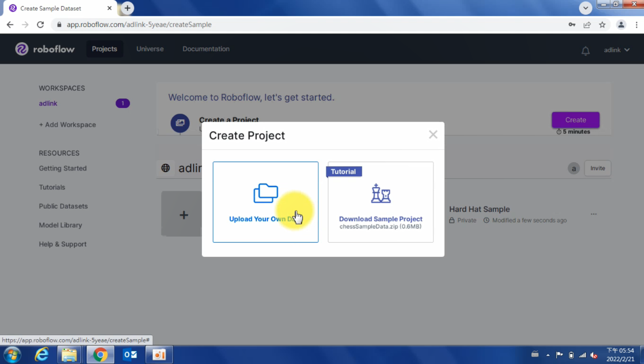644x364 pixels.
Task: Click the plus icon to add new project
Action: pos(184,215)
